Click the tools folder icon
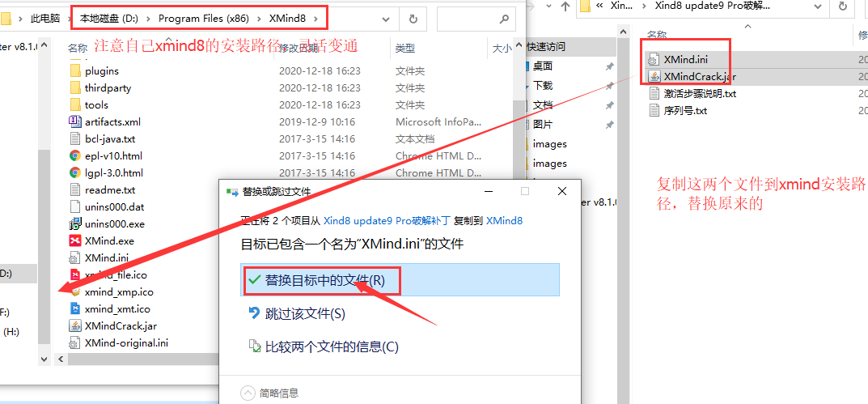Viewport: 868px width, 404px height. click(x=75, y=104)
